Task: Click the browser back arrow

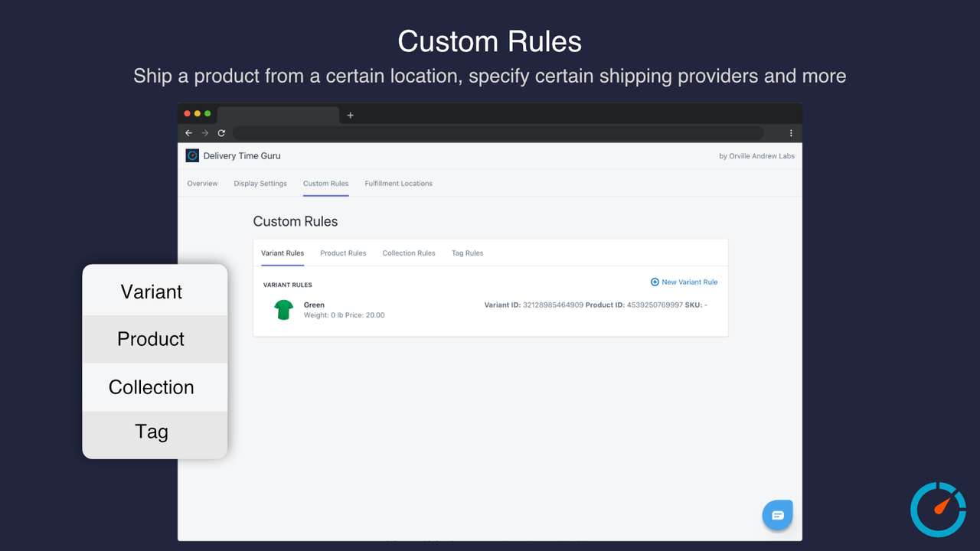Action: click(189, 133)
